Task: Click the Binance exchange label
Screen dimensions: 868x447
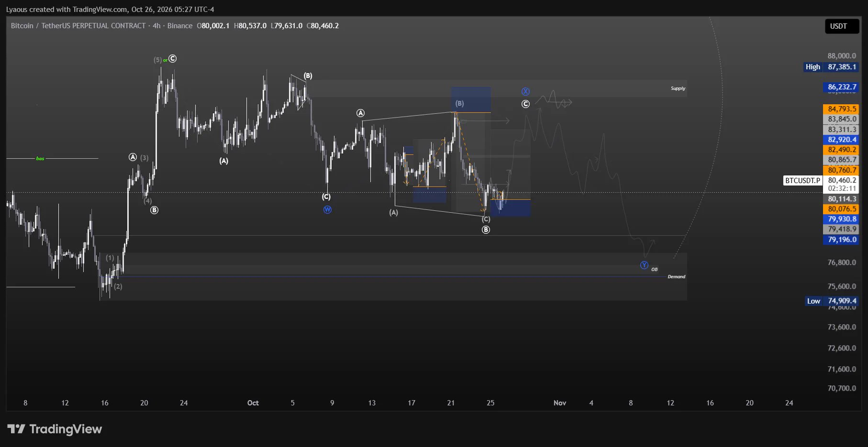Action: coord(180,26)
